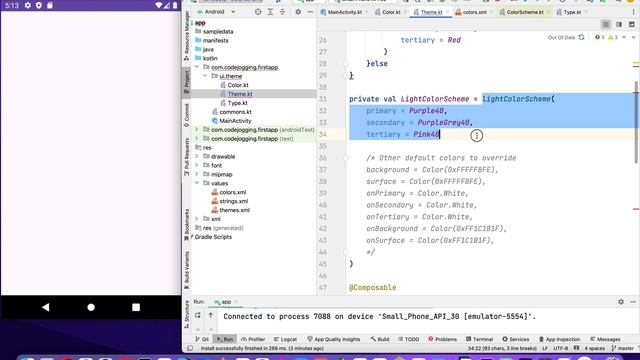Open the Logcat tool window

point(285,339)
